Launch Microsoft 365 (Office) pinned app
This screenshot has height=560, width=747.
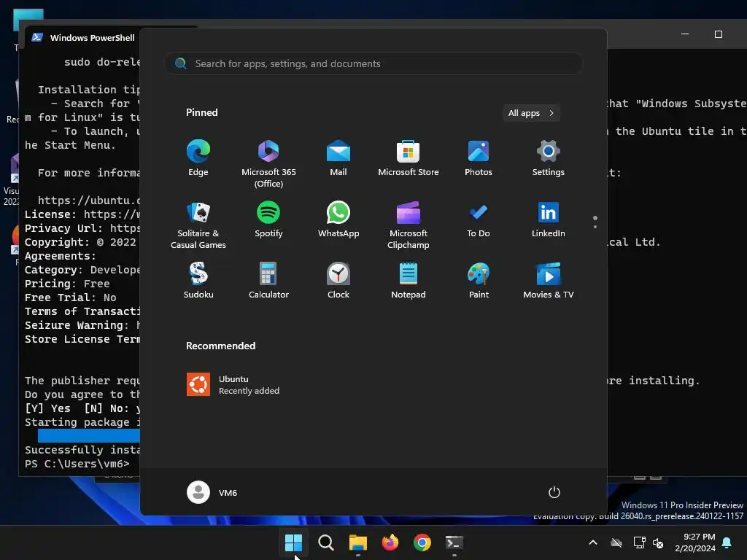pos(268,164)
